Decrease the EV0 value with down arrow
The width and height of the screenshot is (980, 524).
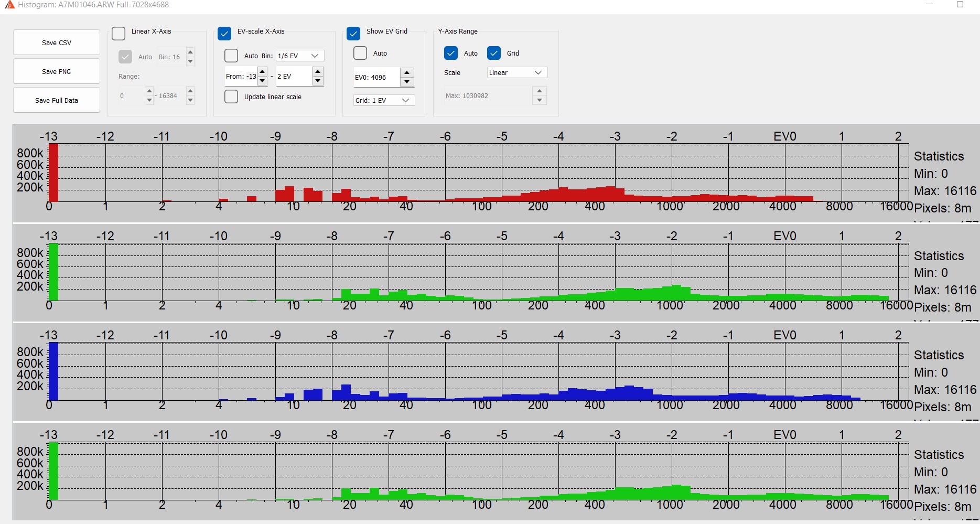[407, 82]
